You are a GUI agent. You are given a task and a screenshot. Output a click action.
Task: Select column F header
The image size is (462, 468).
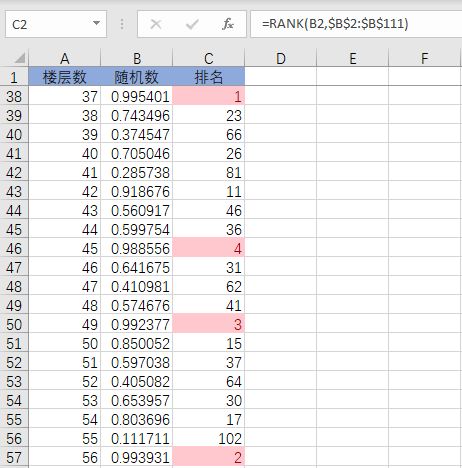(425, 58)
